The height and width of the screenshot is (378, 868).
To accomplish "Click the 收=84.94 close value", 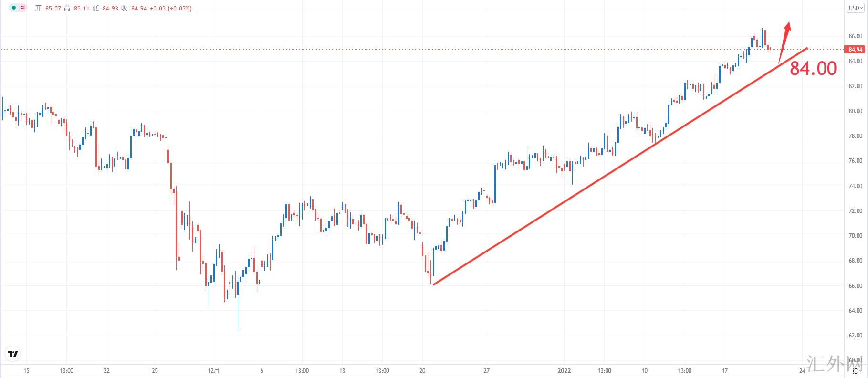I will [x=134, y=9].
